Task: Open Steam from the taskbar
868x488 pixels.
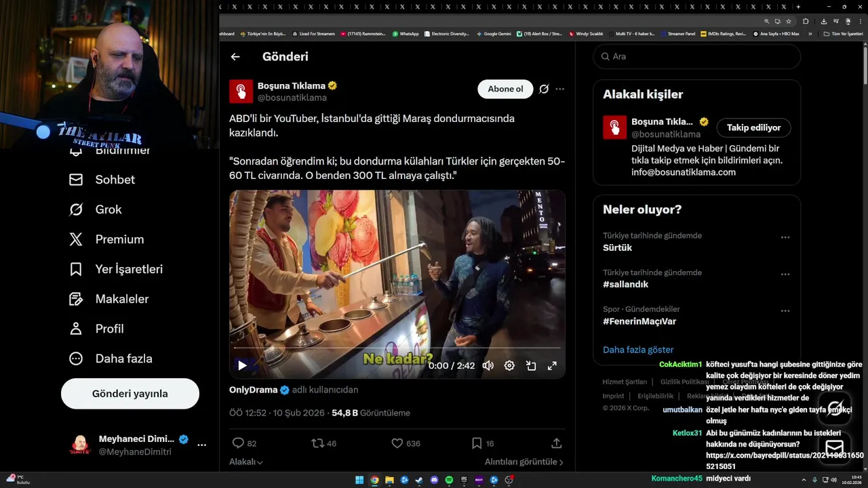Action: (x=419, y=480)
